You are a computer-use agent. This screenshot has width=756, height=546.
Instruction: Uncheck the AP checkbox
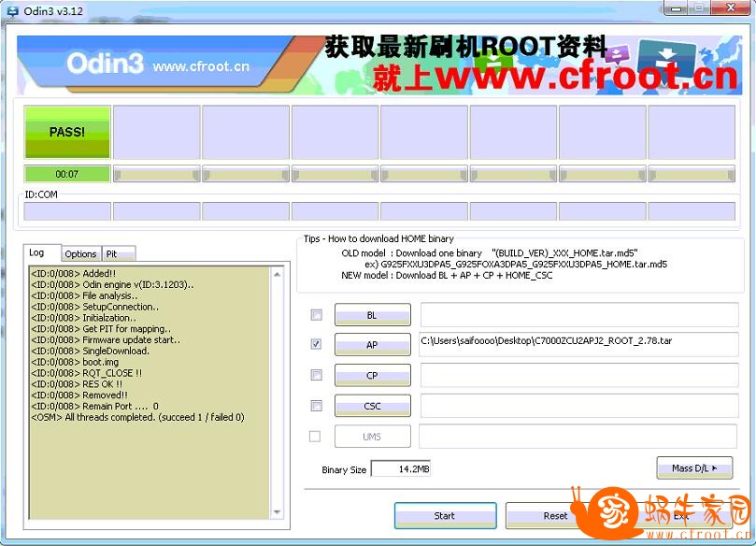(x=316, y=344)
